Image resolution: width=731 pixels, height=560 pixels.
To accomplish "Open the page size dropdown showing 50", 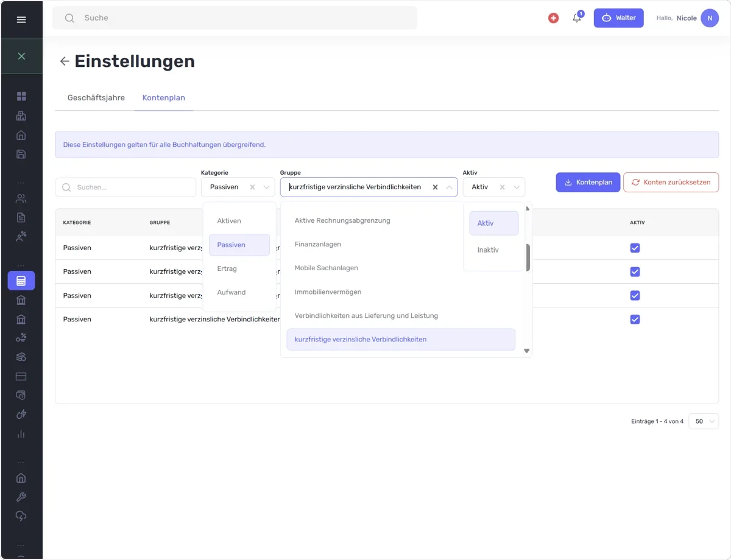I will (704, 421).
